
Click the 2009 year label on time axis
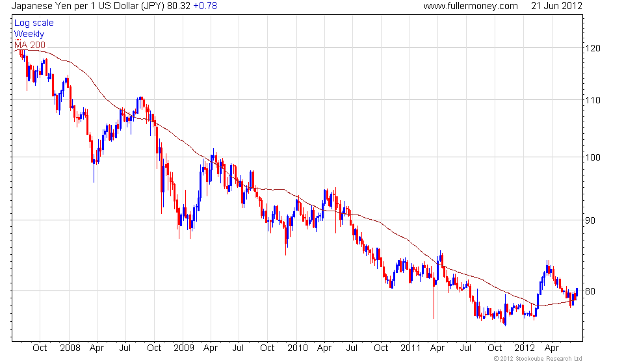[x=183, y=348]
